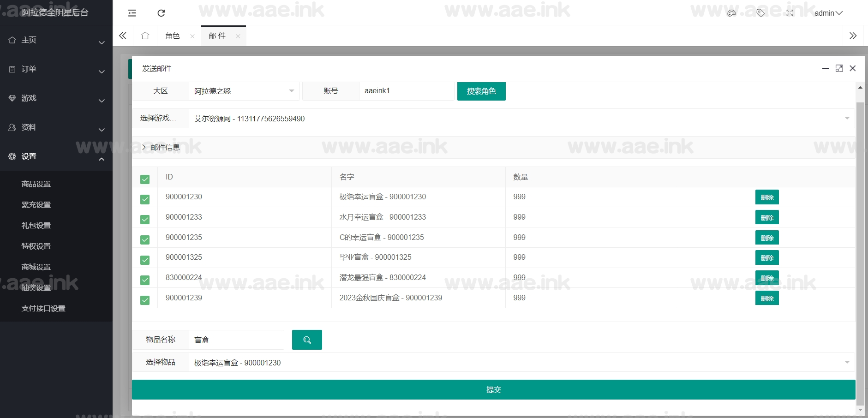The height and width of the screenshot is (418, 868).
Task: Uncheck row 900001235 checkbox
Action: (145, 239)
